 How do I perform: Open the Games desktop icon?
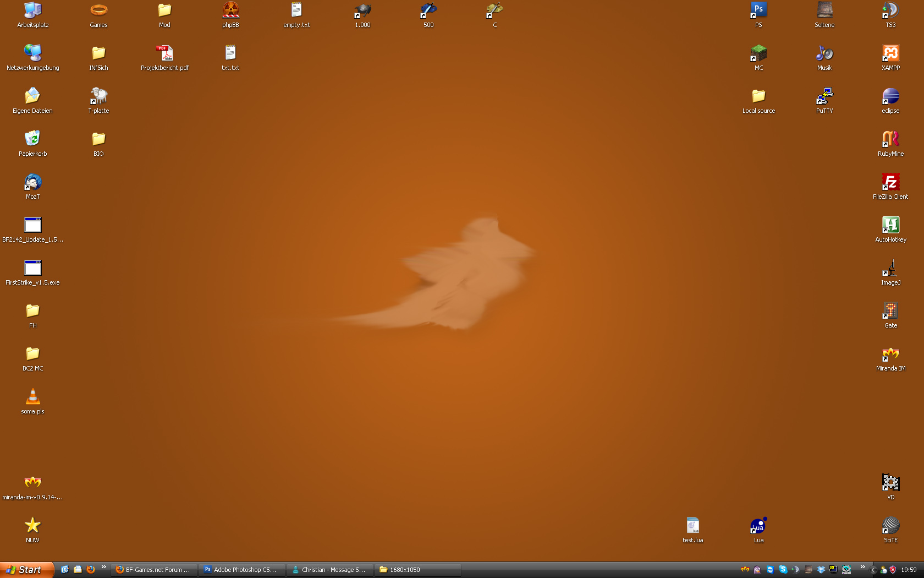(x=99, y=14)
